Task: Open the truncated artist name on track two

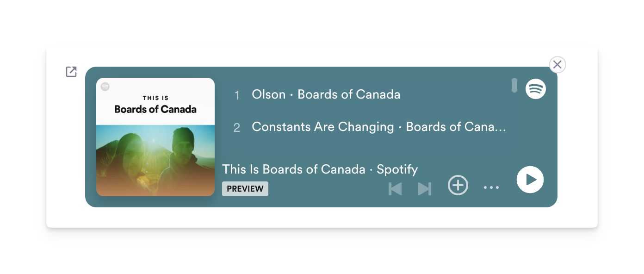Action: [x=456, y=127]
